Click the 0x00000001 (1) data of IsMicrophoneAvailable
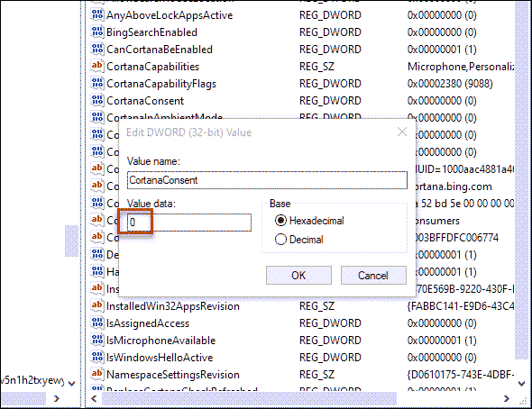The width and height of the screenshot is (532, 409). coord(442,341)
